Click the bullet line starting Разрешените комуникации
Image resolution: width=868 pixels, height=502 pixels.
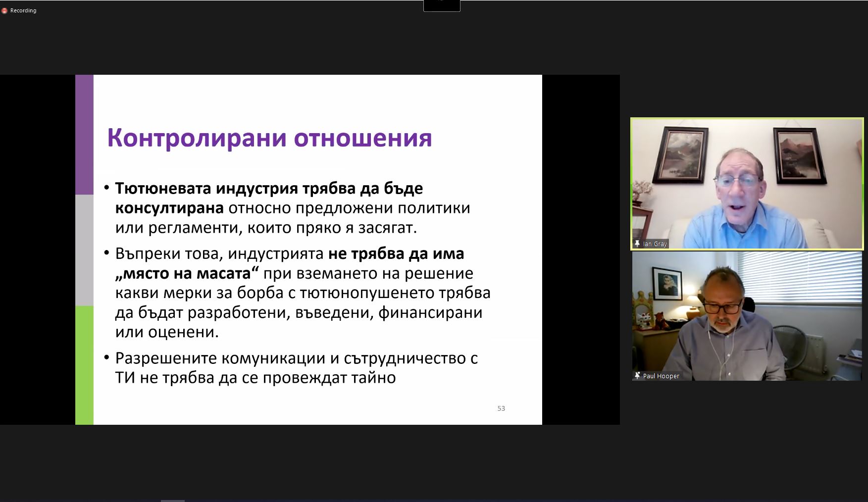coord(296,358)
